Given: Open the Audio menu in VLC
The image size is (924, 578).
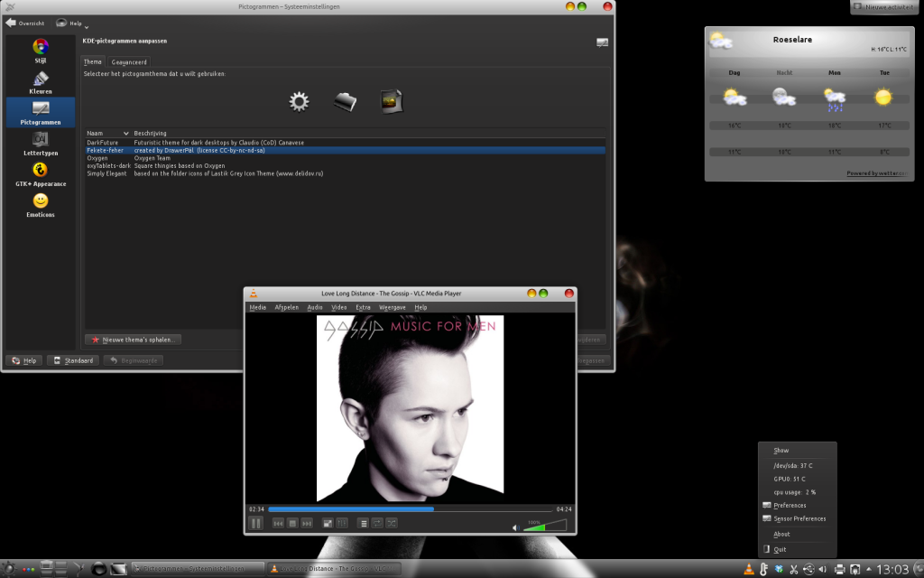Looking at the screenshot, I should point(315,307).
